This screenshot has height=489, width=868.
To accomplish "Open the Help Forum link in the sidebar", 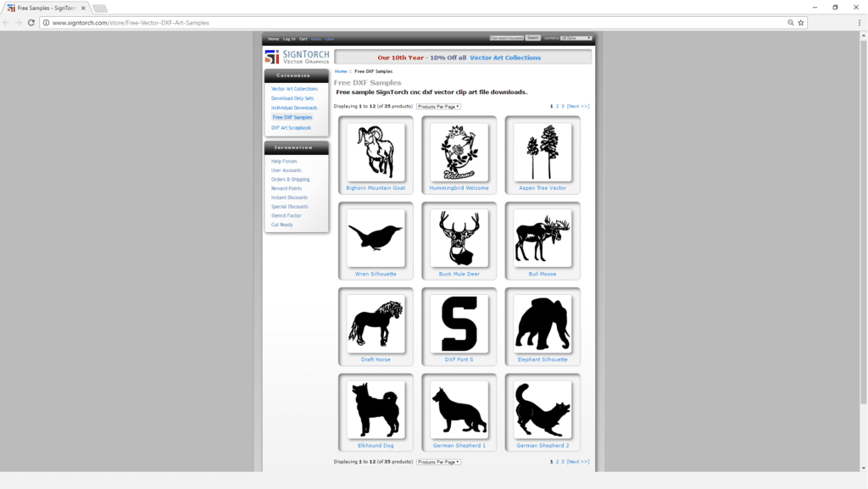I will (x=283, y=160).
